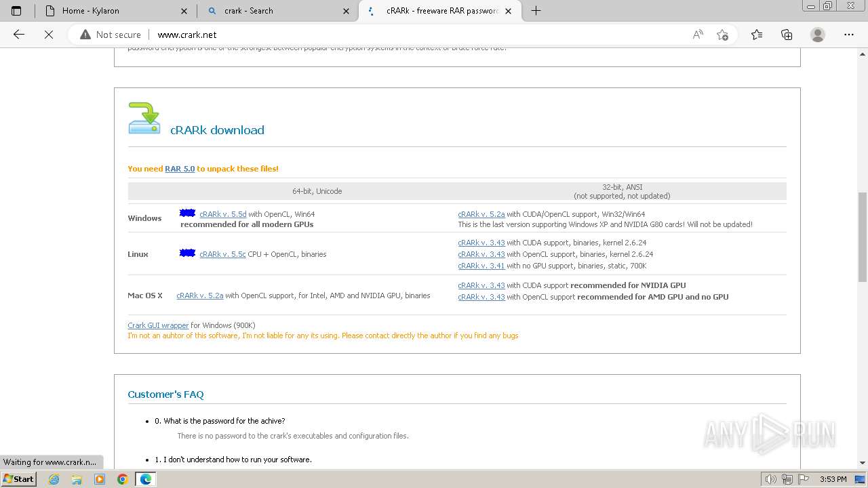868x488 pixels.
Task: Open the RAR 5.0 link
Action: pyautogui.click(x=180, y=169)
